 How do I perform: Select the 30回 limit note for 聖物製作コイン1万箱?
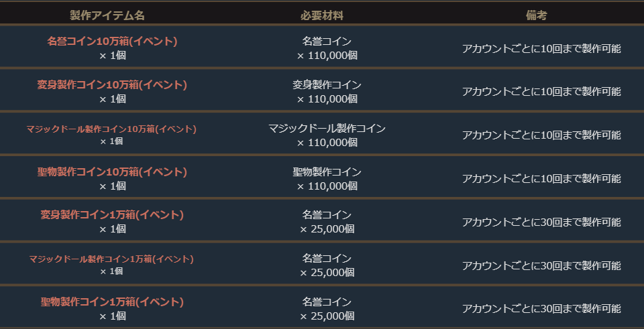(541, 309)
